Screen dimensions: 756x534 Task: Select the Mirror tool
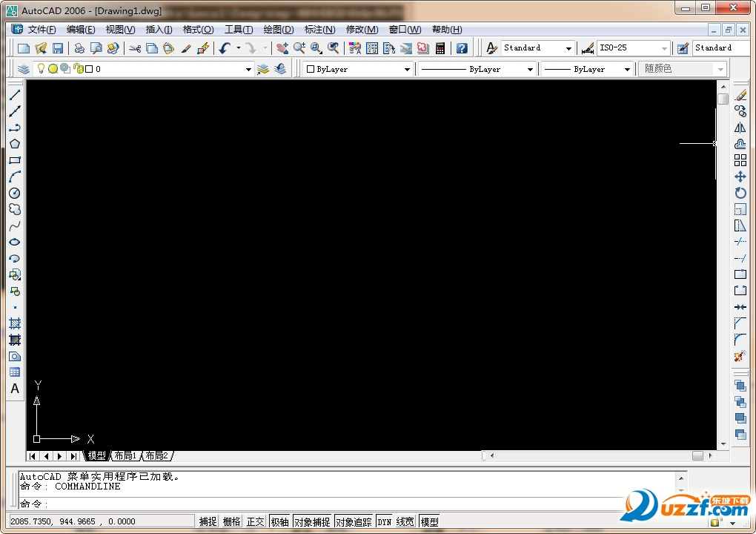(740, 128)
